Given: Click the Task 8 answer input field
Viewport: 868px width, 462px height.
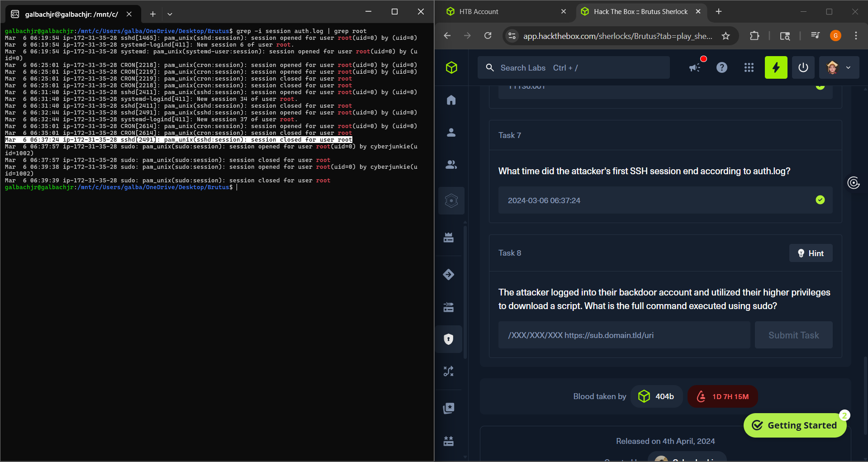Looking at the screenshot, I should click(624, 335).
